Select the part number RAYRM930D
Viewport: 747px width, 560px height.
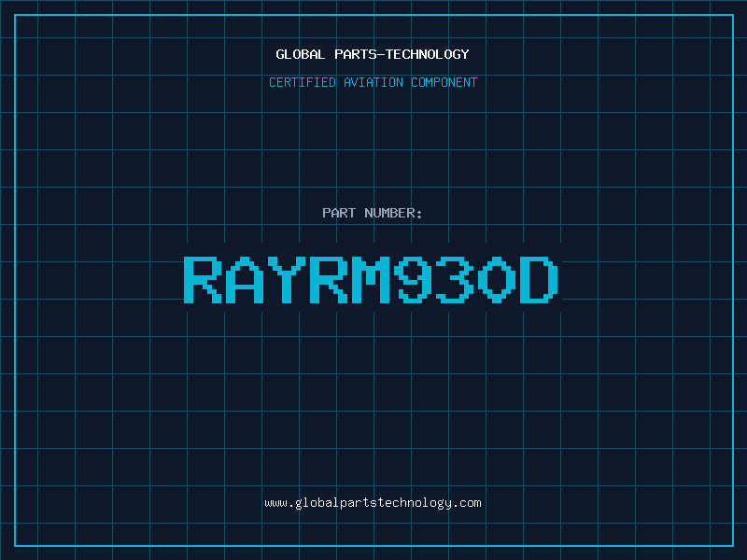(x=371, y=280)
